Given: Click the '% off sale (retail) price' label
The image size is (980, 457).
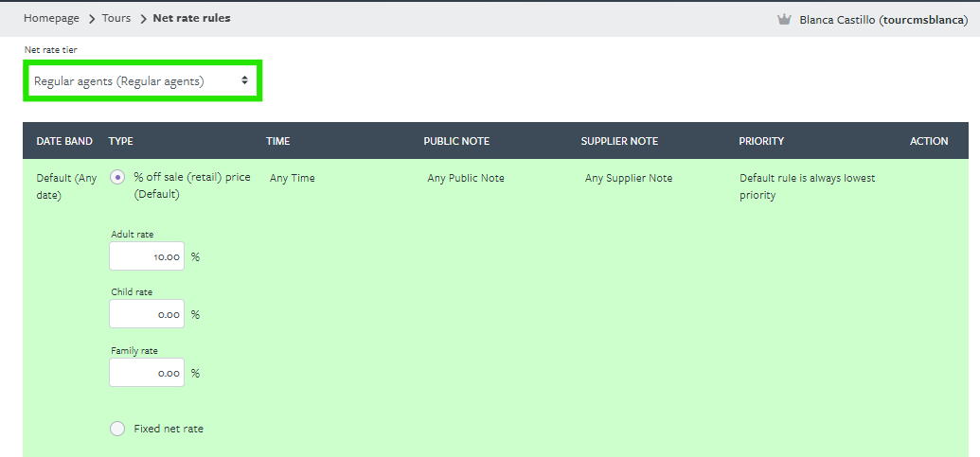Looking at the screenshot, I should pos(192,185).
